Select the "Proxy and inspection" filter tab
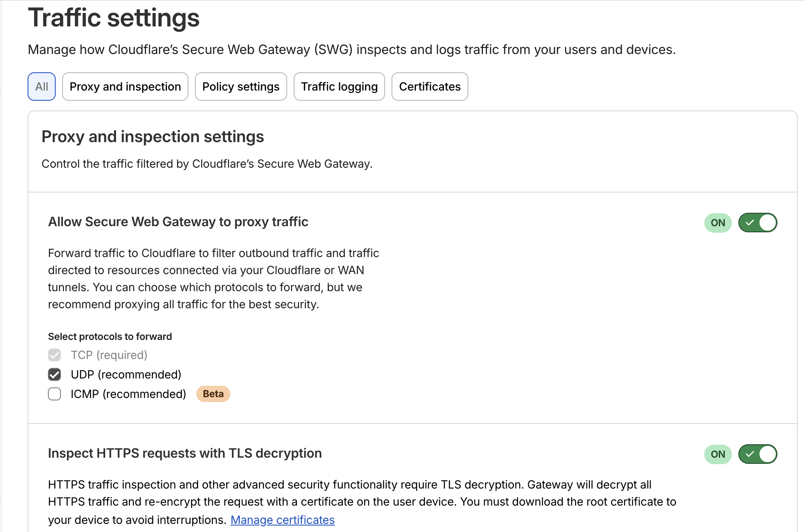This screenshot has height=532, width=805. click(125, 86)
